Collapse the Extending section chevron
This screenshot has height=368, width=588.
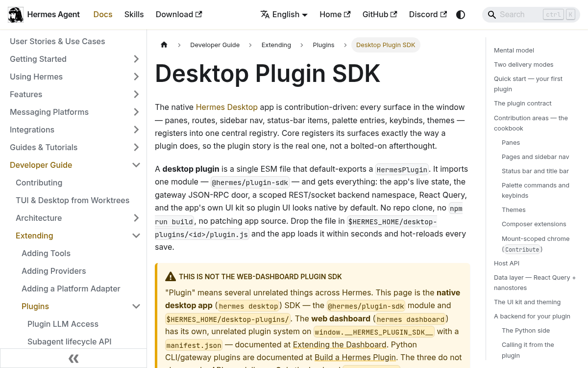tap(136, 236)
